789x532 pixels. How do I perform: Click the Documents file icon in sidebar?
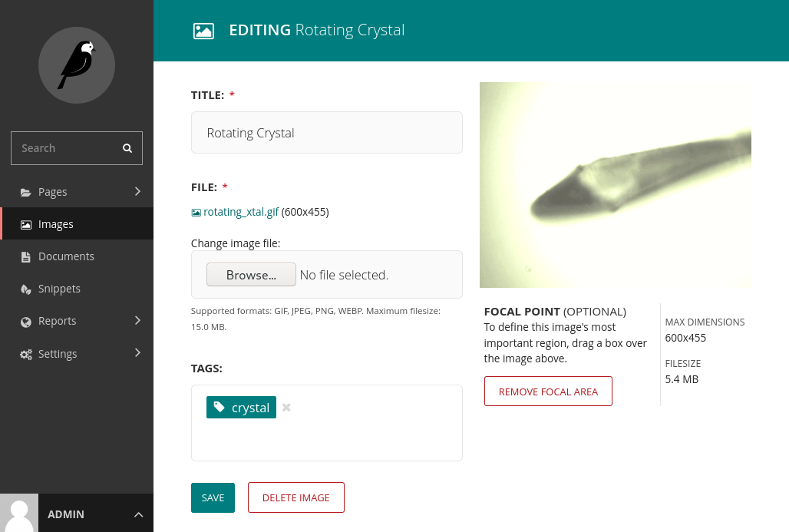[26, 256]
